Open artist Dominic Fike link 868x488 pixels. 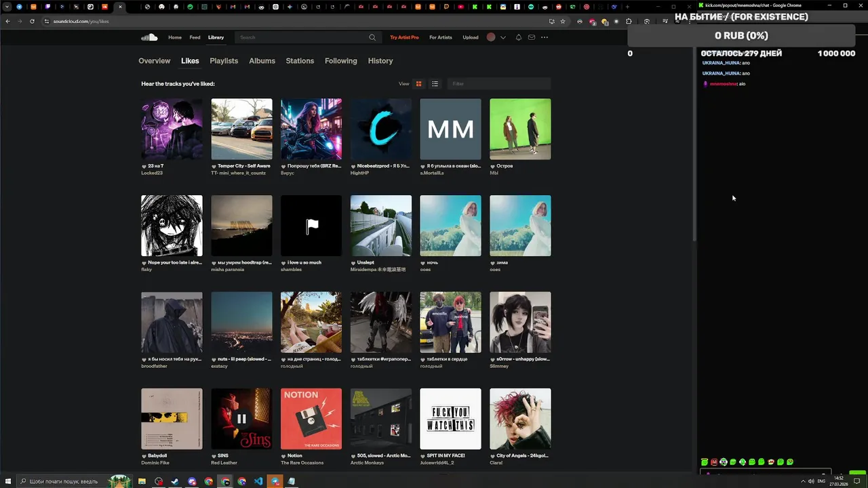[155, 463]
